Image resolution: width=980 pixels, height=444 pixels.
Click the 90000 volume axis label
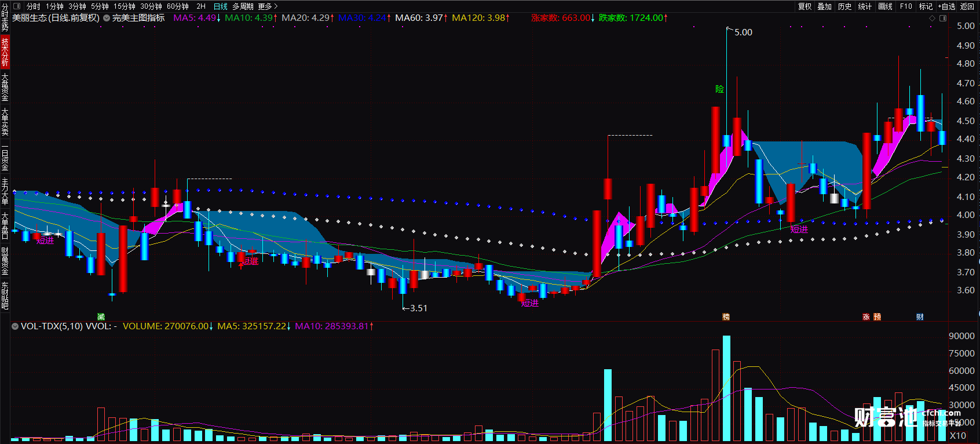tap(961, 336)
